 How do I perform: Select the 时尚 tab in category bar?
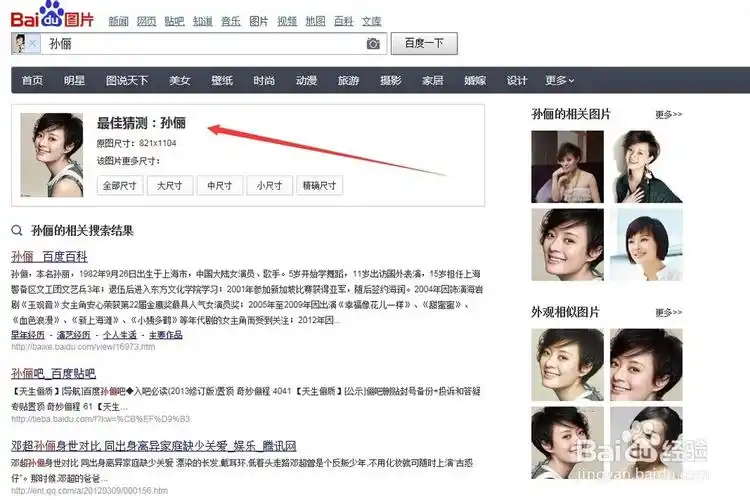264,80
